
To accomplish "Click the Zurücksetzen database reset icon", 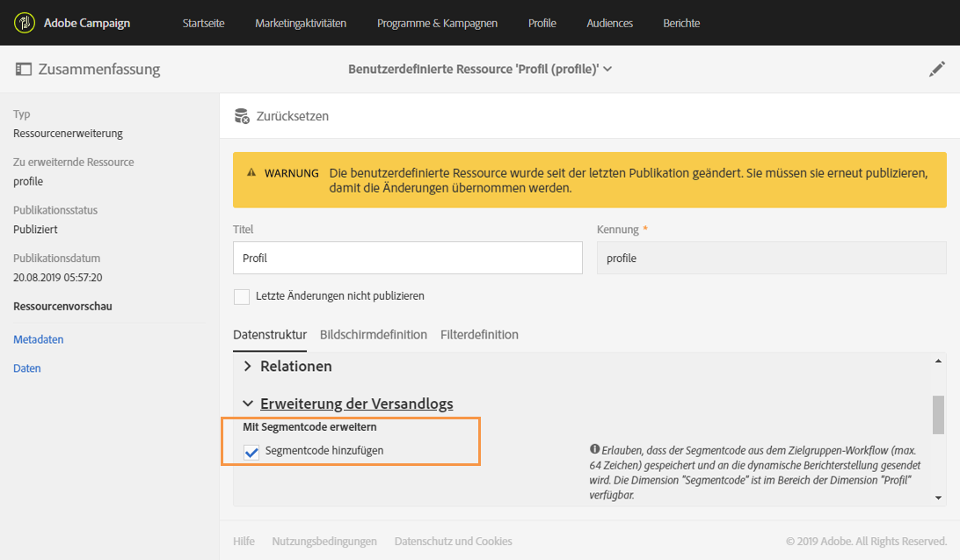I will click(x=242, y=116).
